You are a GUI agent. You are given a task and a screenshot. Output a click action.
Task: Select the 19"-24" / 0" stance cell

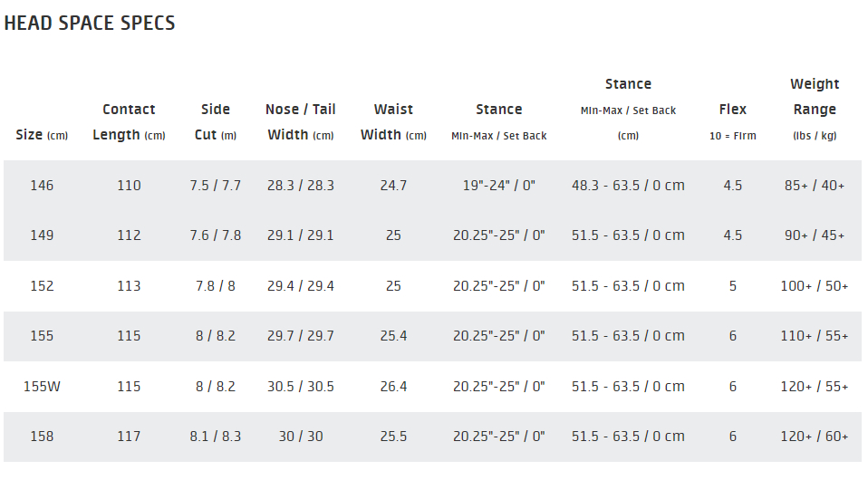[498, 186]
